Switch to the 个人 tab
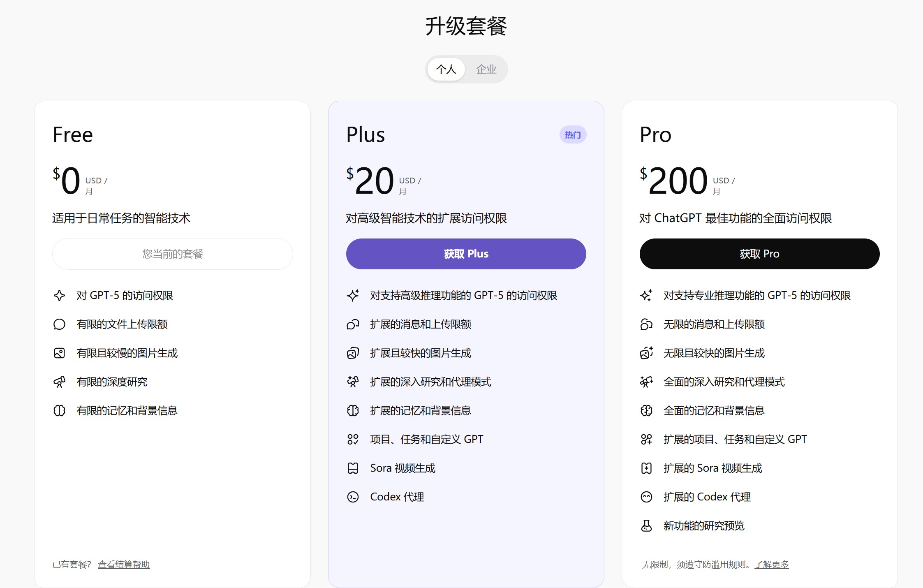Image resolution: width=923 pixels, height=588 pixels. [x=446, y=69]
